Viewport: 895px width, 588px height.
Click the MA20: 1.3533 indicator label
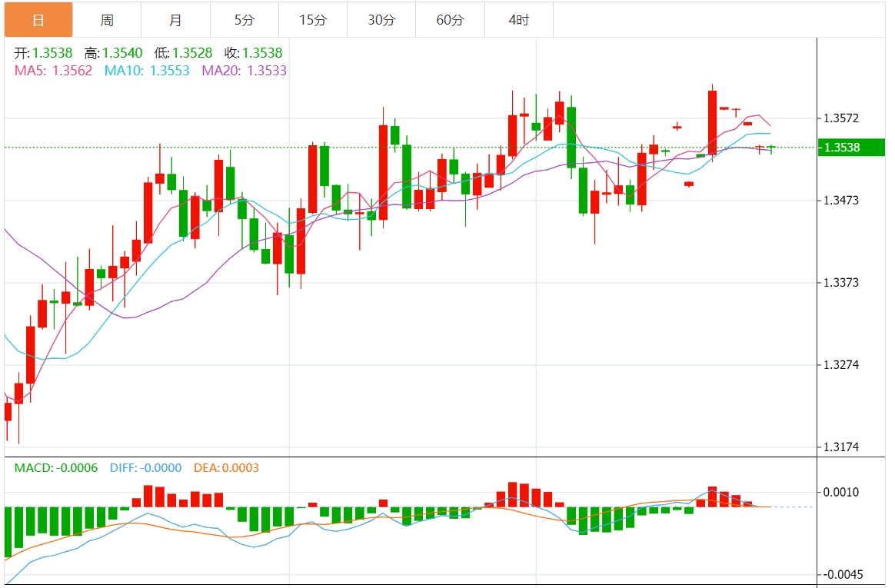click(x=245, y=71)
